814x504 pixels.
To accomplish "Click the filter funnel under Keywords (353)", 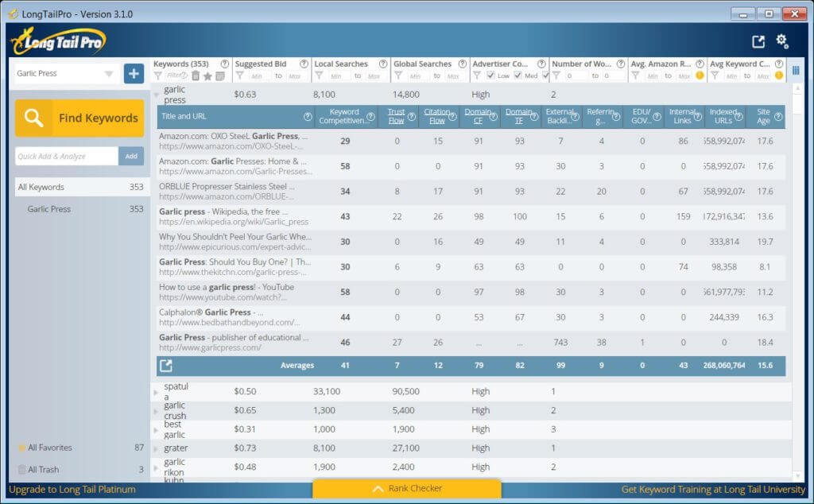I will pyautogui.click(x=158, y=76).
